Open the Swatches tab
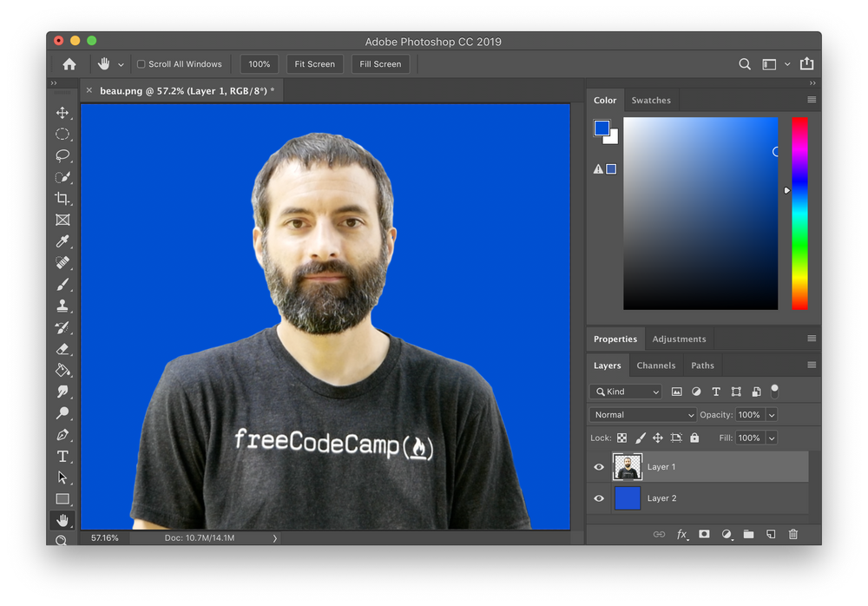868x606 pixels. tap(651, 100)
